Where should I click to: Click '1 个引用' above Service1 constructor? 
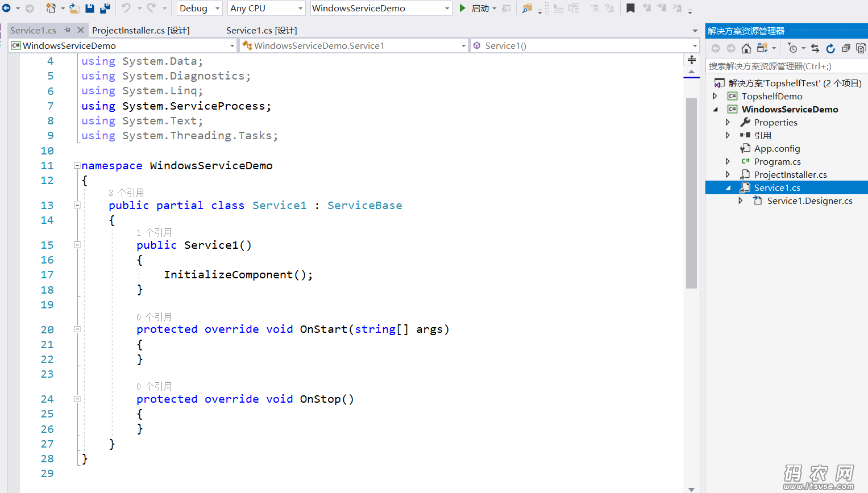point(154,232)
